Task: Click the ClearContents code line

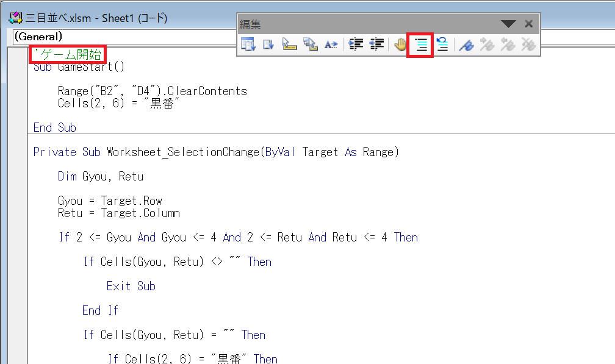Action: pos(152,91)
